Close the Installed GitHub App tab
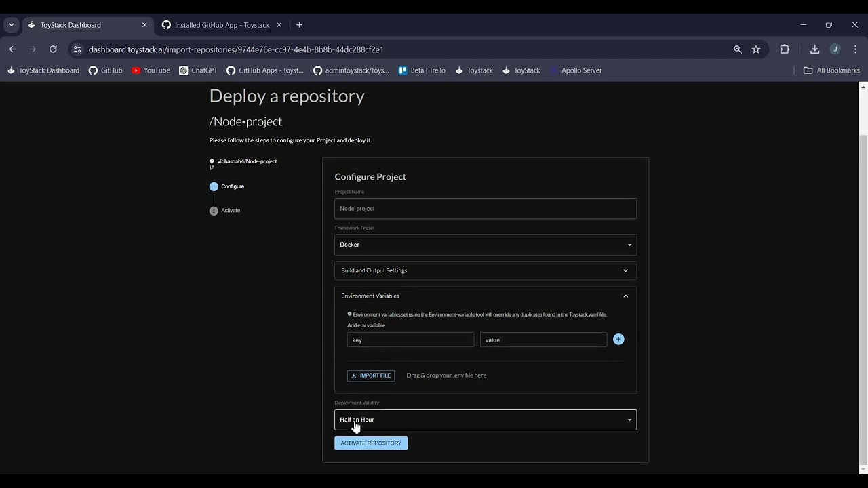 tap(279, 25)
